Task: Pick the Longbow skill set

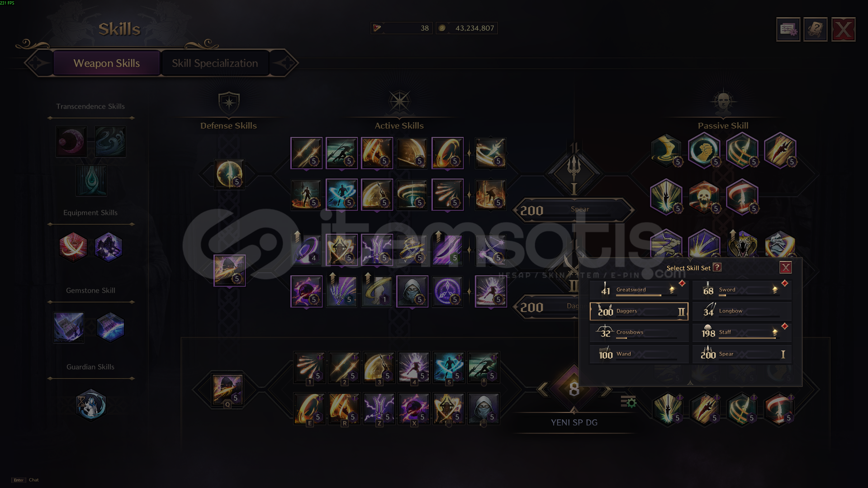Action: click(742, 311)
